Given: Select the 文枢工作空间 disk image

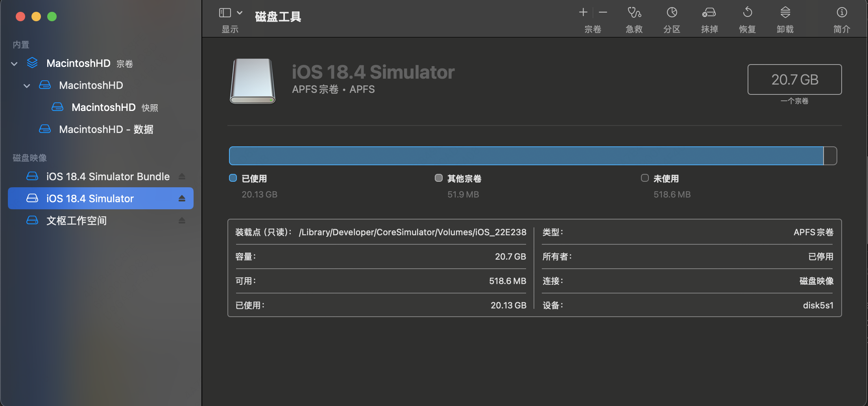Looking at the screenshot, I should click(x=101, y=221).
